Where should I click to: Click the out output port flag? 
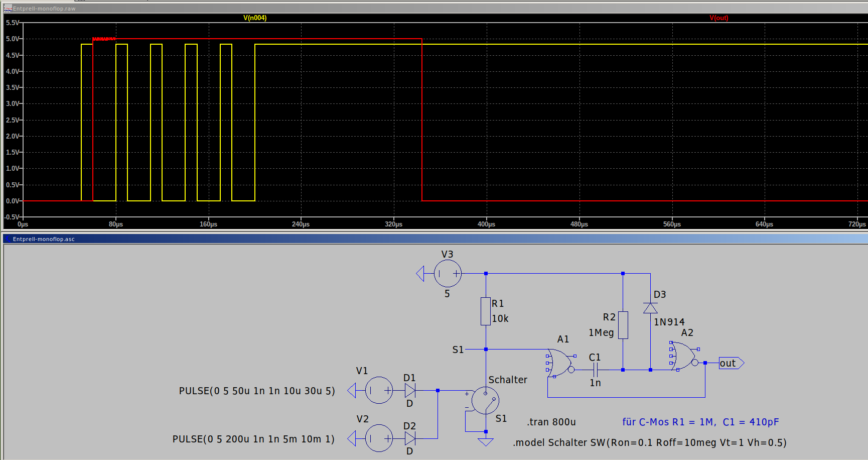[731, 363]
